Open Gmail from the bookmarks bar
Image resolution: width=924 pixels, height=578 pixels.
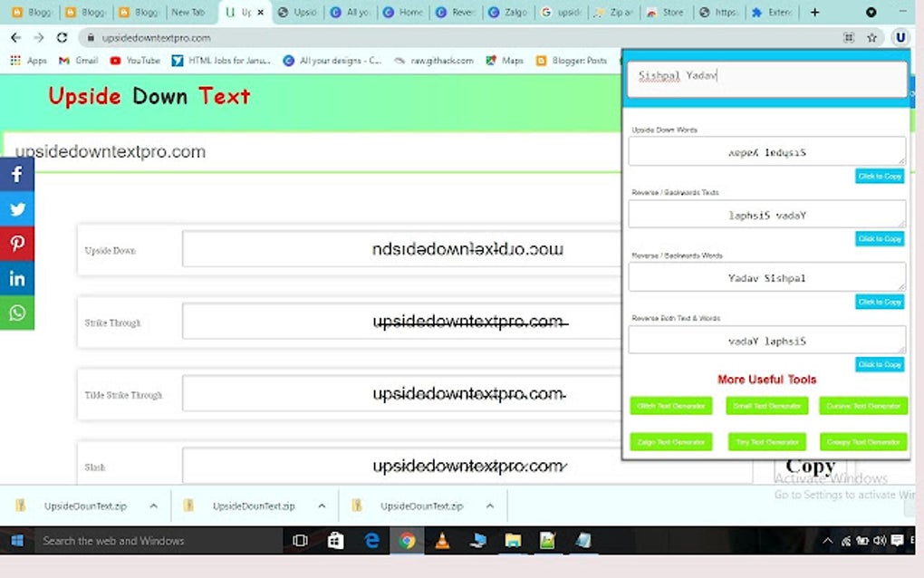point(78,61)
